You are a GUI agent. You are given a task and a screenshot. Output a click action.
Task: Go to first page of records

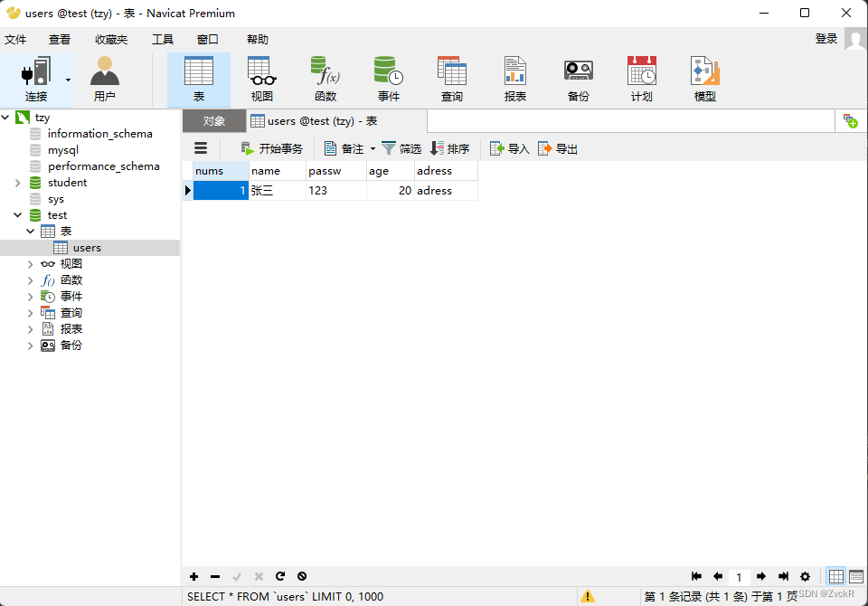[x=696, y=577]
